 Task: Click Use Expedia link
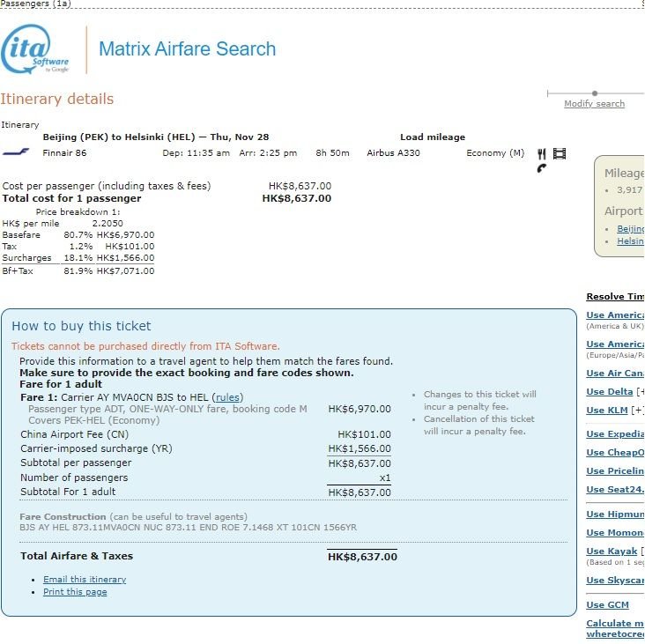click(615, 433)
